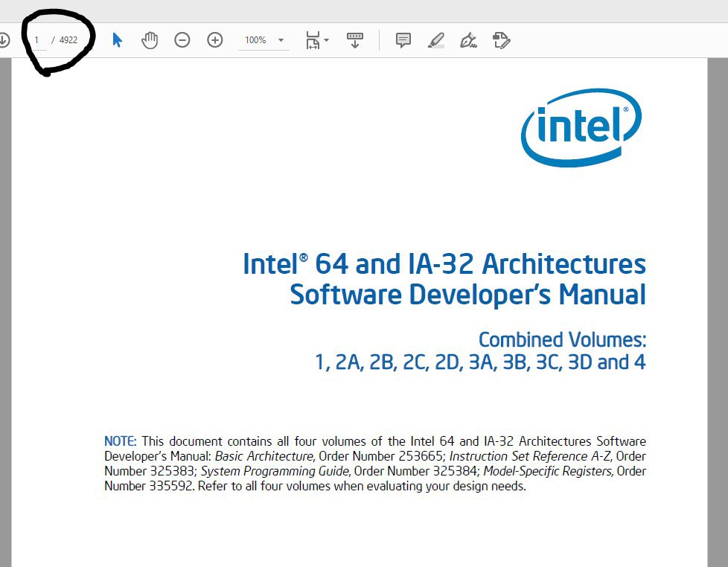The image size is (728, 567).
Task: Click the Model-Specific Registers text
Action: click(x=549, y=471)
